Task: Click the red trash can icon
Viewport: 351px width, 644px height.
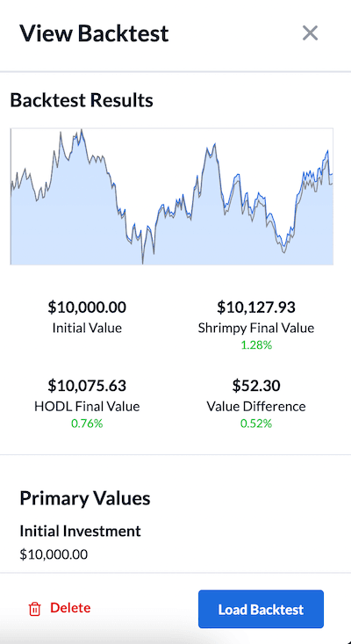Action: [x=35, y=609]
